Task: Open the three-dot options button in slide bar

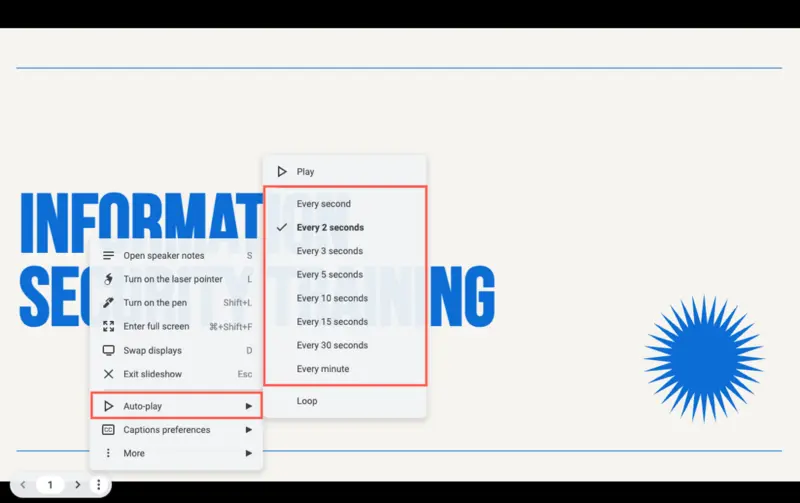Action: click(x=98, y=485)
